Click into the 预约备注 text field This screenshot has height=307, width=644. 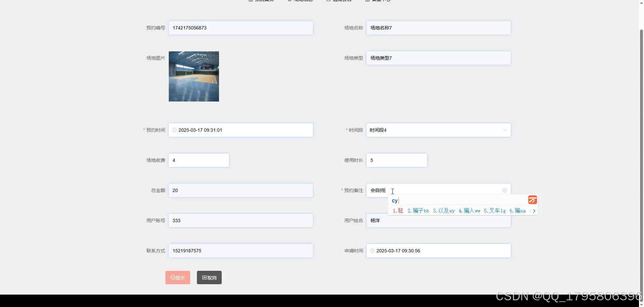(438, 190)
